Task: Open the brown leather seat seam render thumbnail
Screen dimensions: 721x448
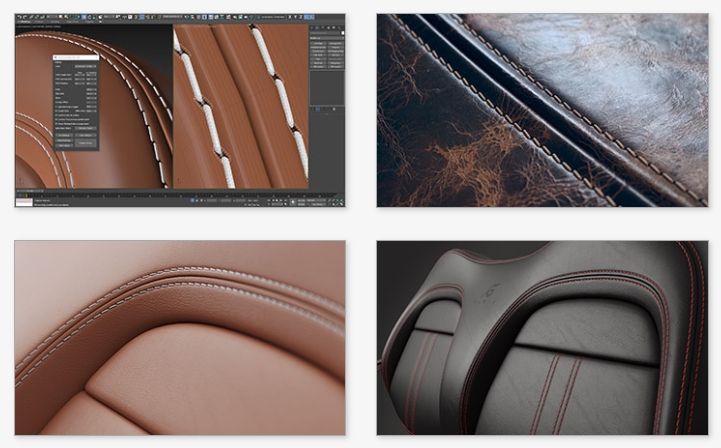Action: [180, 338]
